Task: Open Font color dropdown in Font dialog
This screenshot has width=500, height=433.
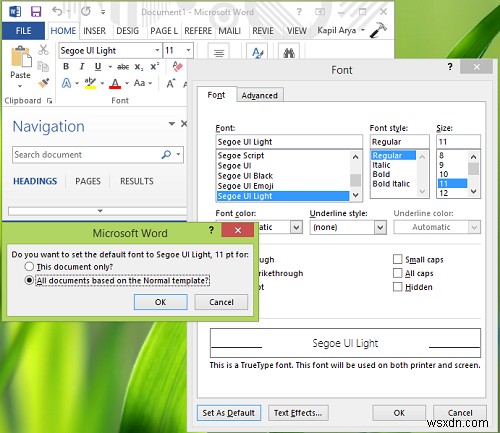Action: tap(296, 227)
